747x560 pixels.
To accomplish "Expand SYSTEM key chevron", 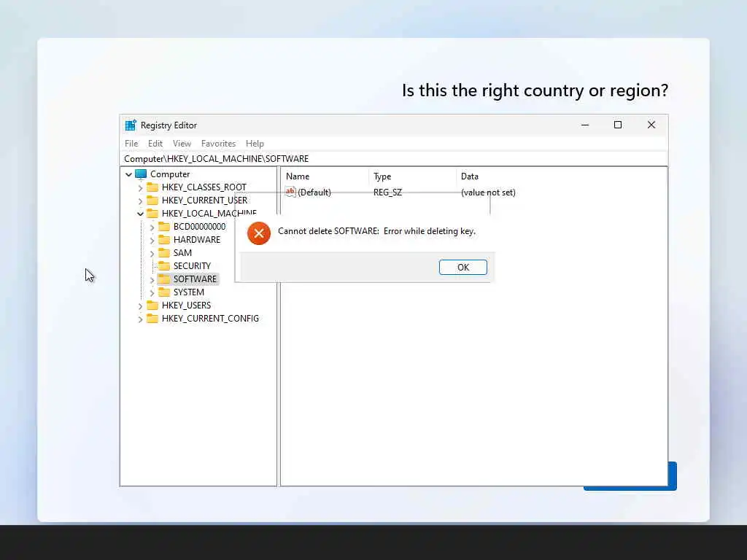I will 152,292.
